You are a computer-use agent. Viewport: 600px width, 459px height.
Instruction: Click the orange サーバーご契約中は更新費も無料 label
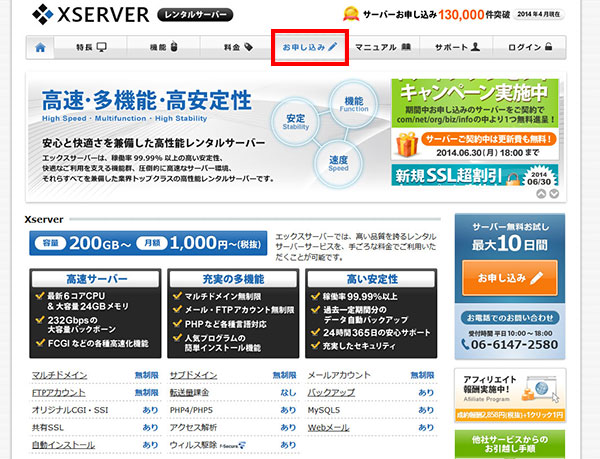(489, 139)
